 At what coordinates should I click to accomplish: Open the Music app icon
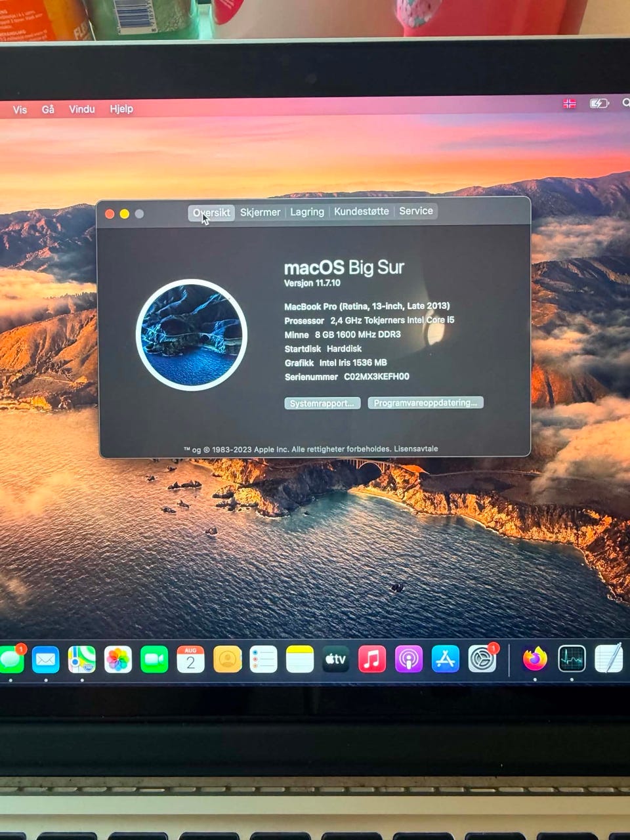pyautogui.click(x=372, y=660)
